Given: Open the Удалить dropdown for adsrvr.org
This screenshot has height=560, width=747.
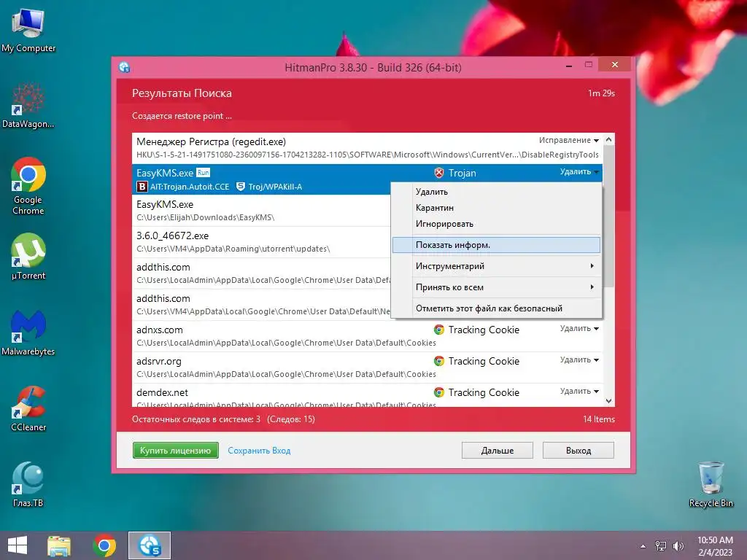Looking at the screenshot, I should pyautogui.click(x=579, y=359).
